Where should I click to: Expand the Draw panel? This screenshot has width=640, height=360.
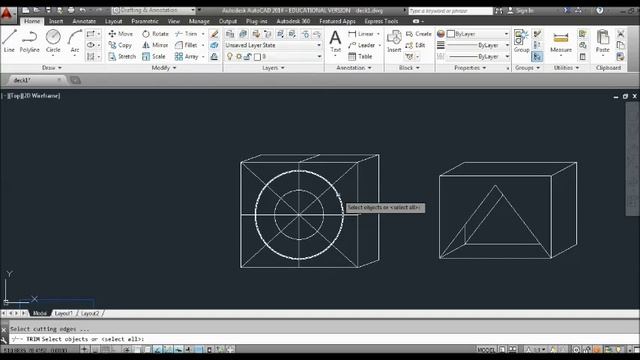52,68
